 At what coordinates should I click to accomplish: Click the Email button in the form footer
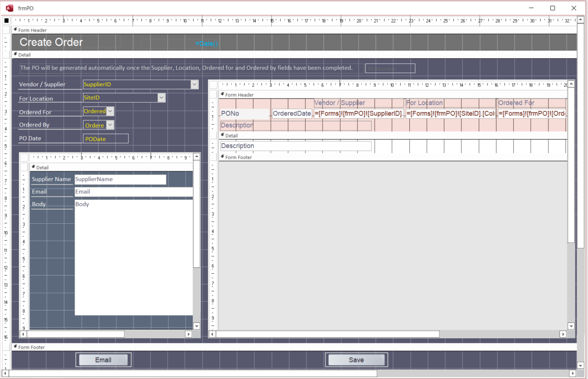(x=103, y=360)
